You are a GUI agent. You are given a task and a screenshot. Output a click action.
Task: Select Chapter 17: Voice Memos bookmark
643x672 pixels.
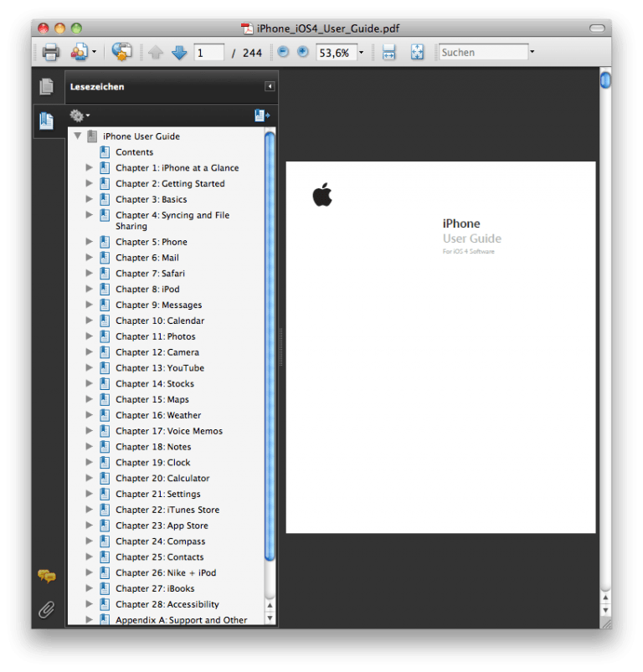tap(169, 431)
